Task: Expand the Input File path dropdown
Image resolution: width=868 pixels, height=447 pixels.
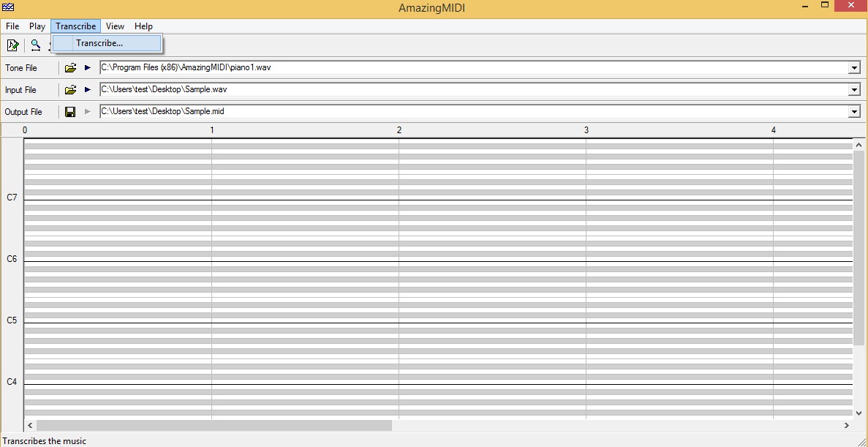Action: (x=854, y=90)
